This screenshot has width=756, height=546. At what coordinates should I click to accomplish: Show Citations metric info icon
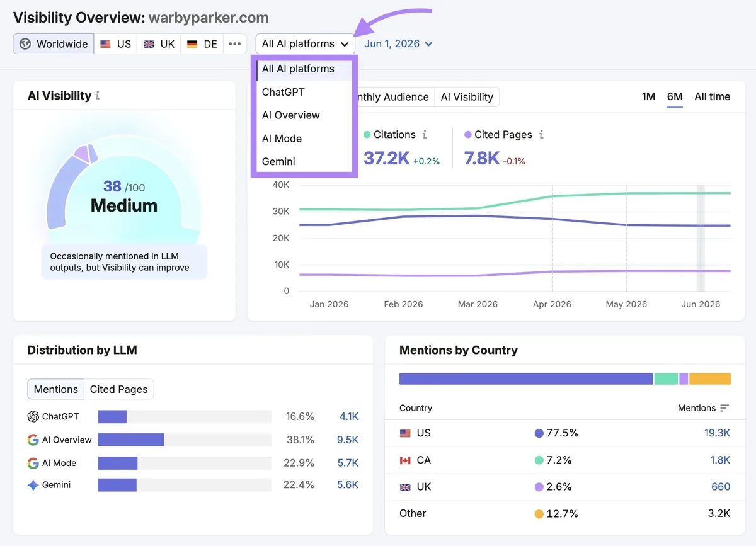point(425,134)
